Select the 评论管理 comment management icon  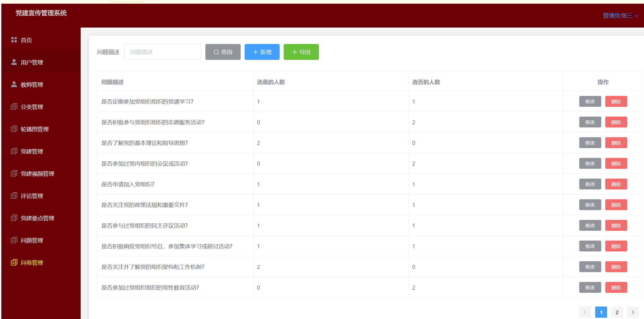click(14, 196)
